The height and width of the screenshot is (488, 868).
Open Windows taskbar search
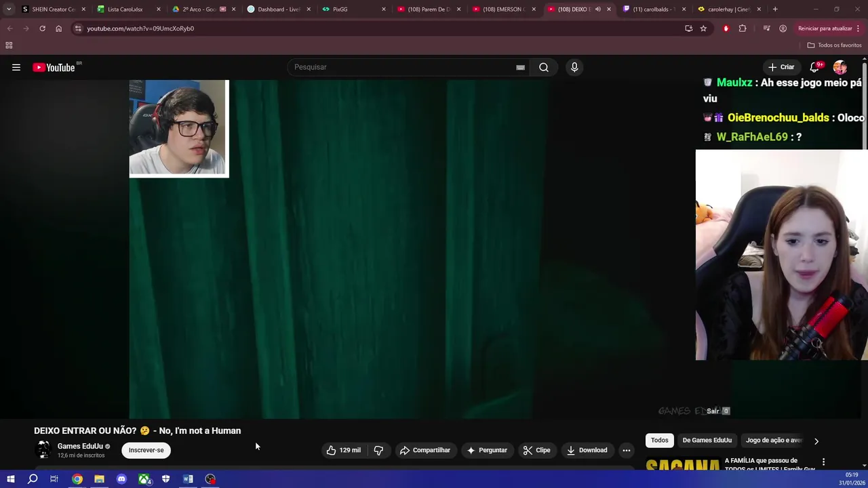pyautogui.click(x=33, y=479)
